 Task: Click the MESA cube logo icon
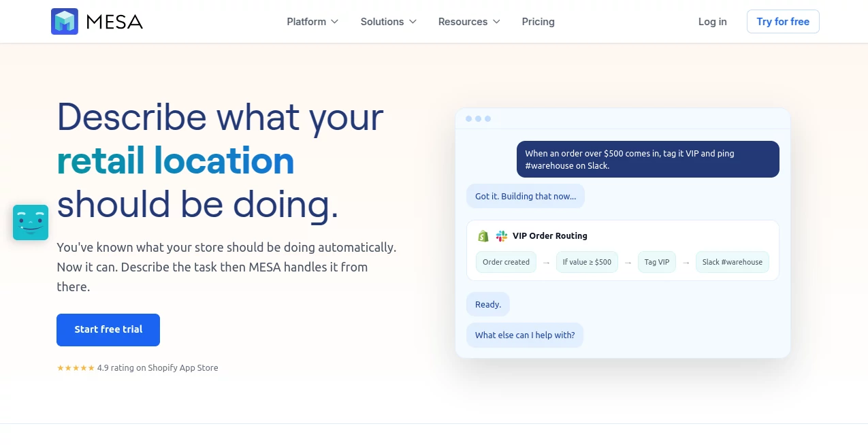[65, 22]
